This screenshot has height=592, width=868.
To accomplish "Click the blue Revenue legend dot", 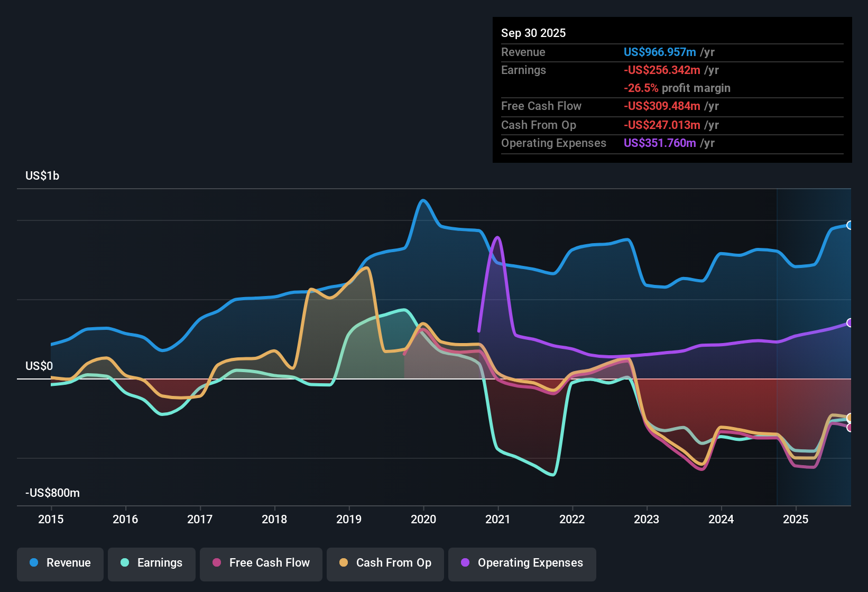I will coord(33,563).
